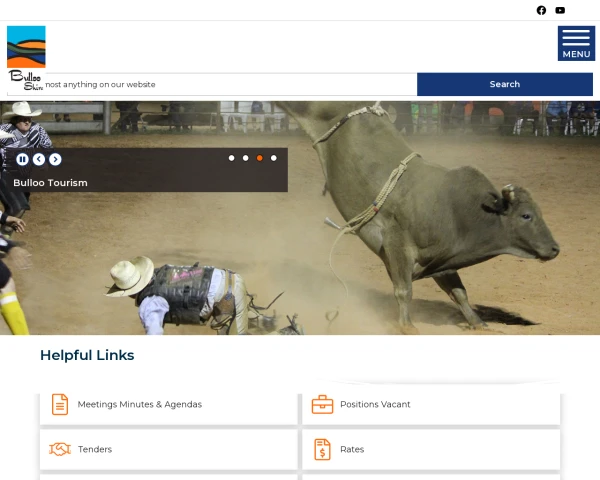Click the handshake icon for Tenders
Screen dimensions: 600x480
[60, 449]
